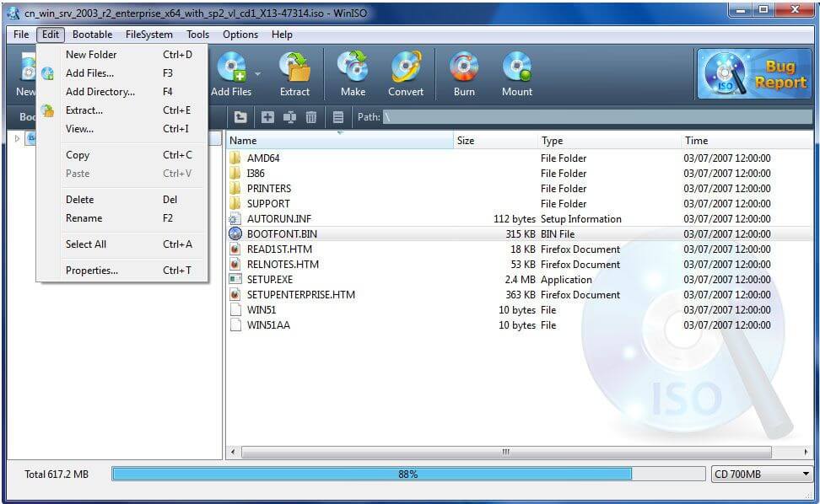Screen dimensions: 820x504
Task: Open the Convert toolbar icon
Action: (406, 67)
